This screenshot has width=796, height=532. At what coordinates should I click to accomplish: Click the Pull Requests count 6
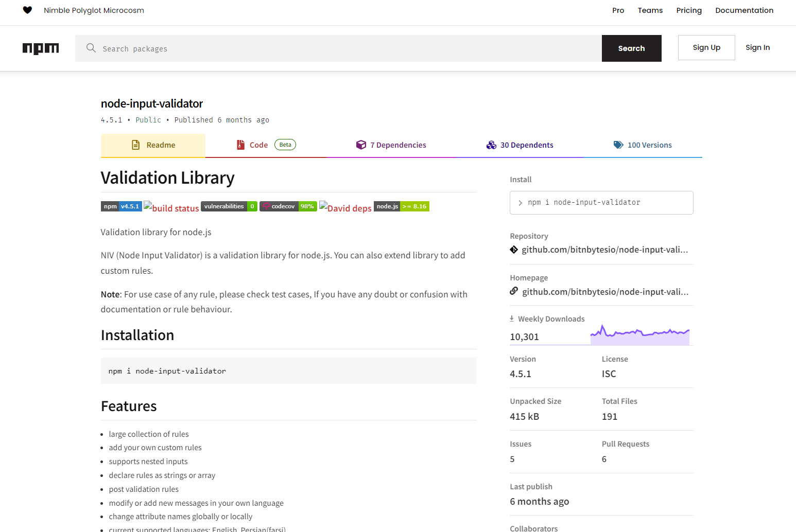604,459
